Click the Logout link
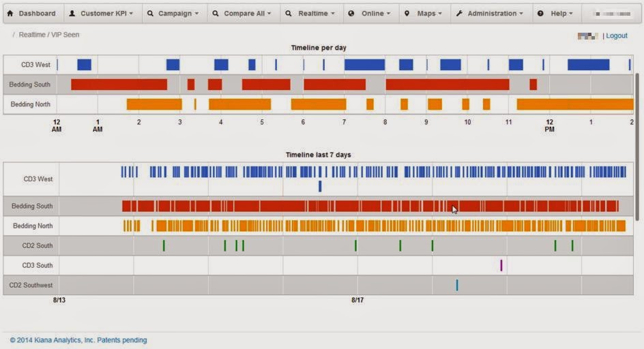Screen dimensions: 644x349 (x=617, y=35)
